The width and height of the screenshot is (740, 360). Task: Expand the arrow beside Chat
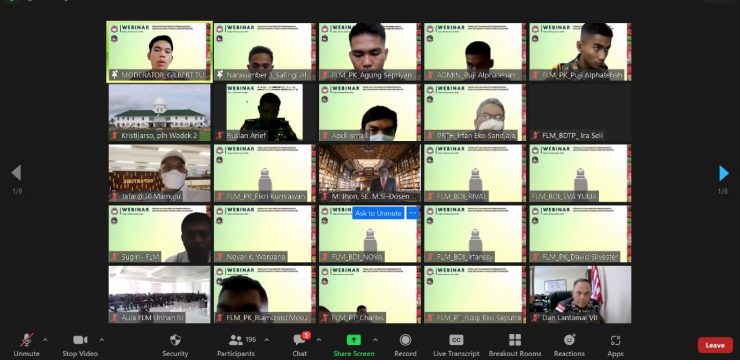(x=319, y=340)
